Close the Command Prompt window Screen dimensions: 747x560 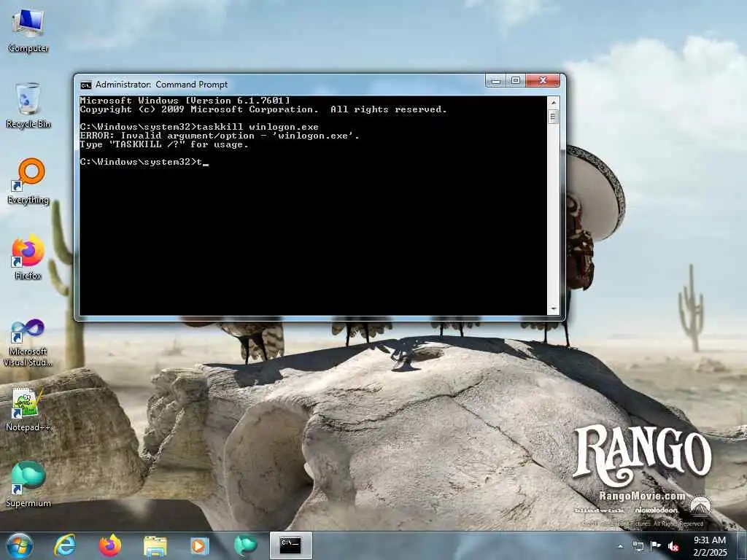(543, 80)
